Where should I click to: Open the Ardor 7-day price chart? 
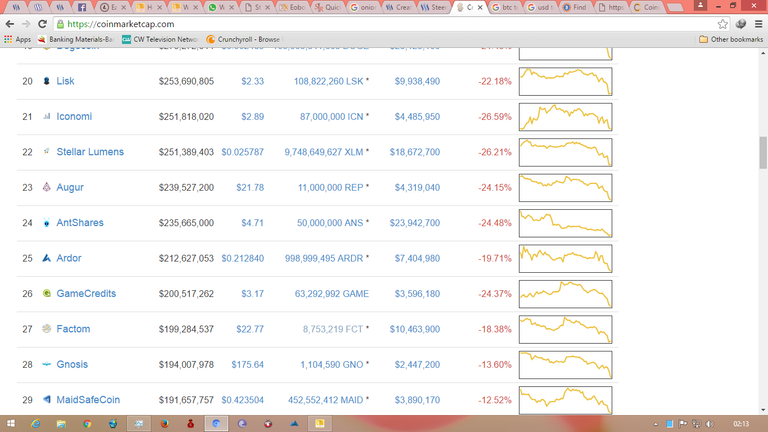565,258
